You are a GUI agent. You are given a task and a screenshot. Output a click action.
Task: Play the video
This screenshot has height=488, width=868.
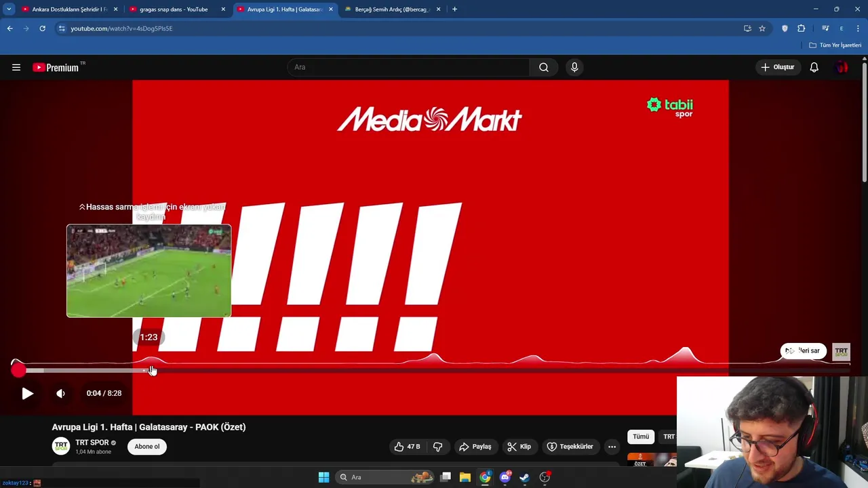tap(27, 393)
